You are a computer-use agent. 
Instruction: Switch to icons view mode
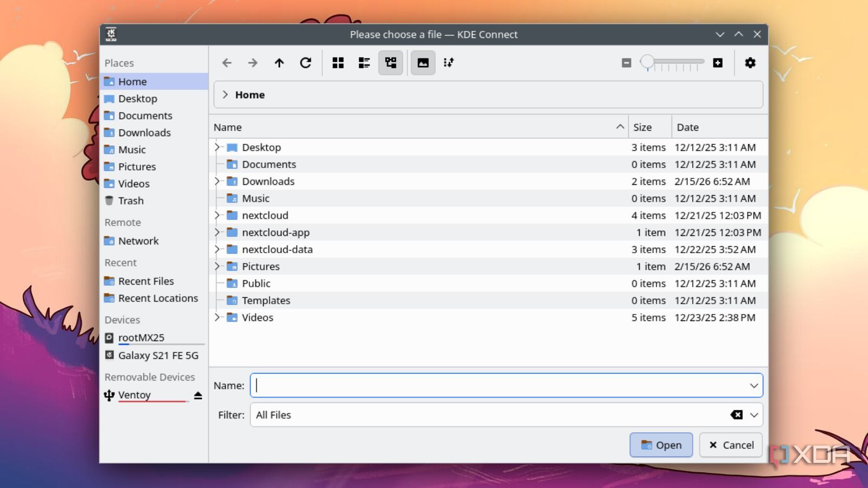click(338, 63)
